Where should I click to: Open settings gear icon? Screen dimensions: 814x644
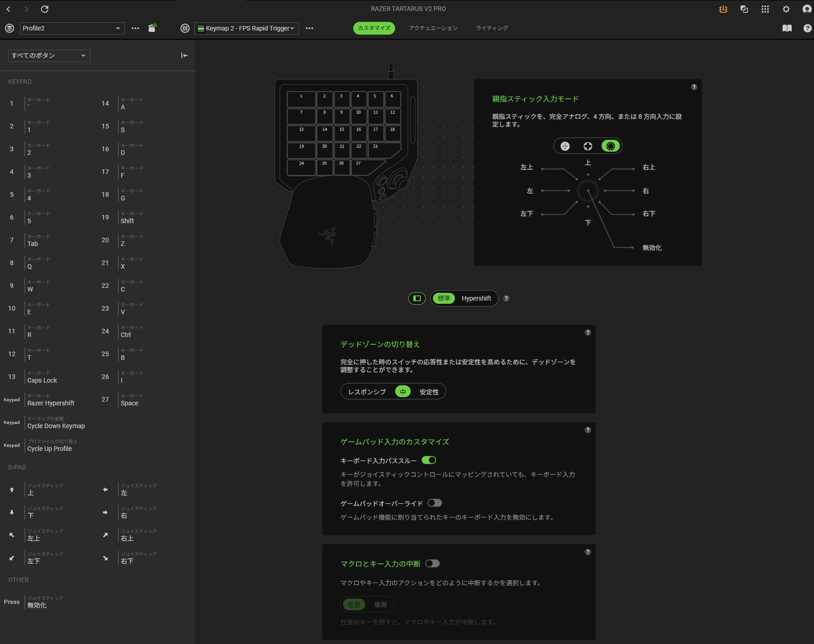coord(786,9)
